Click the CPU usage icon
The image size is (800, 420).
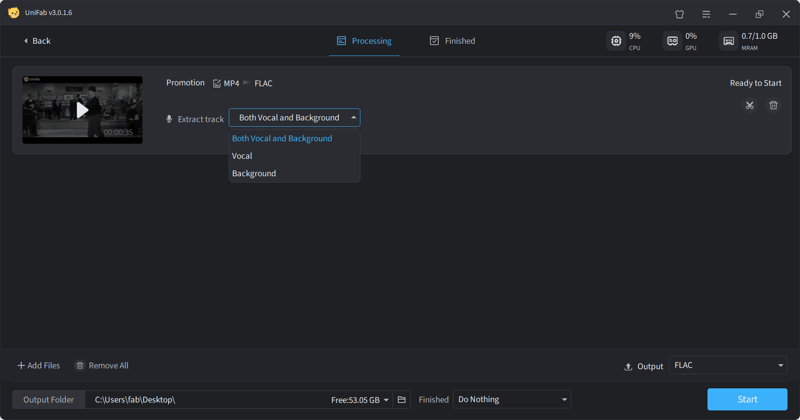tap(616, 41)
